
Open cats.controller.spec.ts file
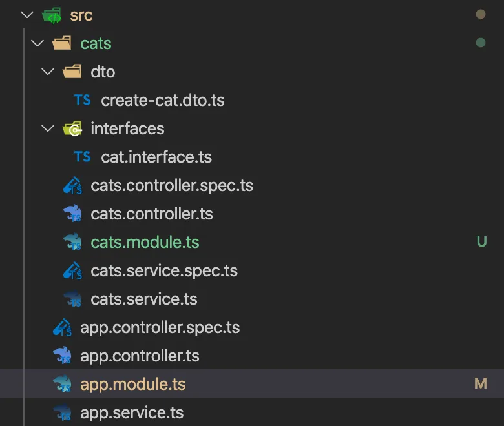[x=172, y=185]
